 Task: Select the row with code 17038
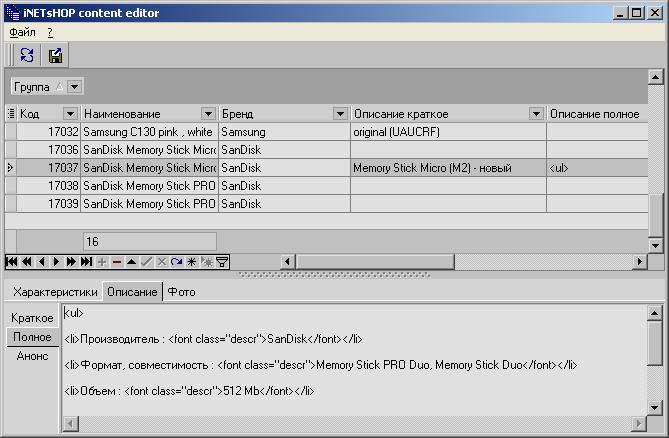pos(327,186)
